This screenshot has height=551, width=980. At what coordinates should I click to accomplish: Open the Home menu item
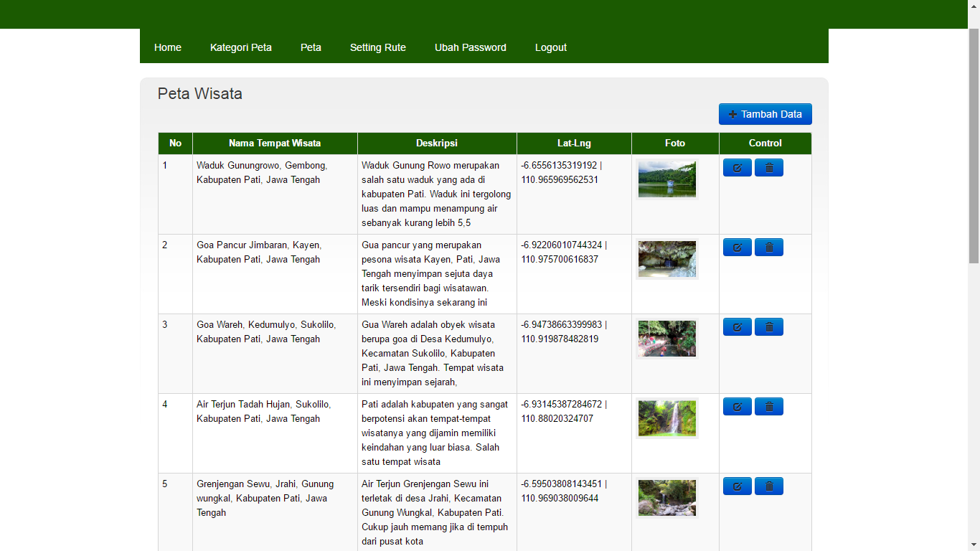(x=167, y=47)
